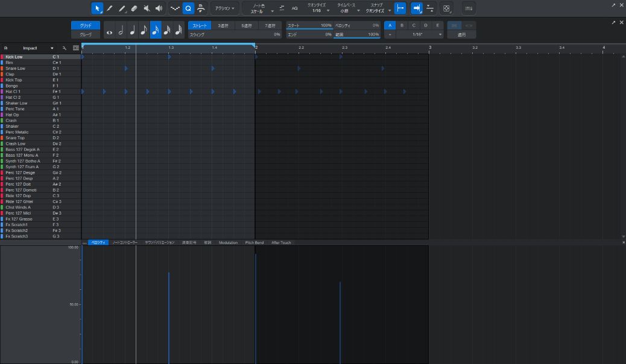This screenshot has width=626, height=364.
Task: Select the グルーヴ mode button
Action: pos(86,35)
